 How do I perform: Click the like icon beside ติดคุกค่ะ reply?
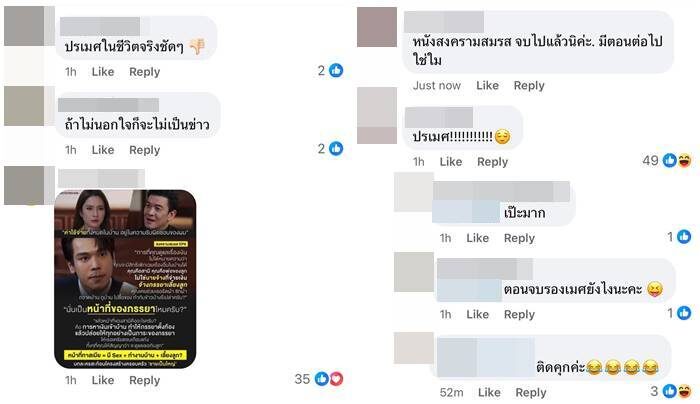(x=669, y=391)
